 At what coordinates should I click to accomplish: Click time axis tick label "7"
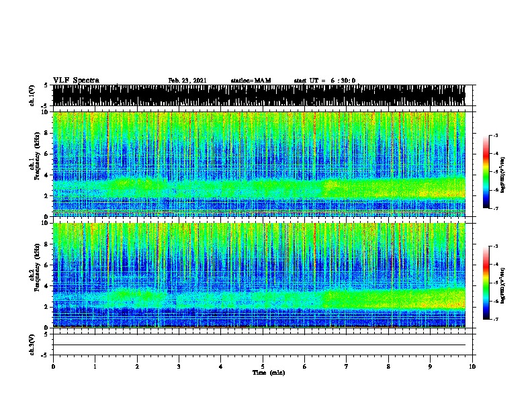(x=347, y=367)
